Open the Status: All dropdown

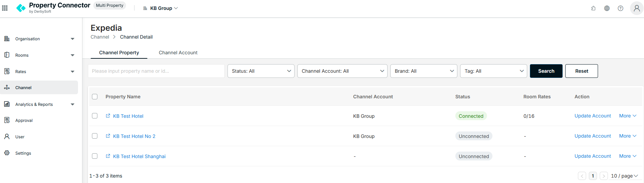261,71
